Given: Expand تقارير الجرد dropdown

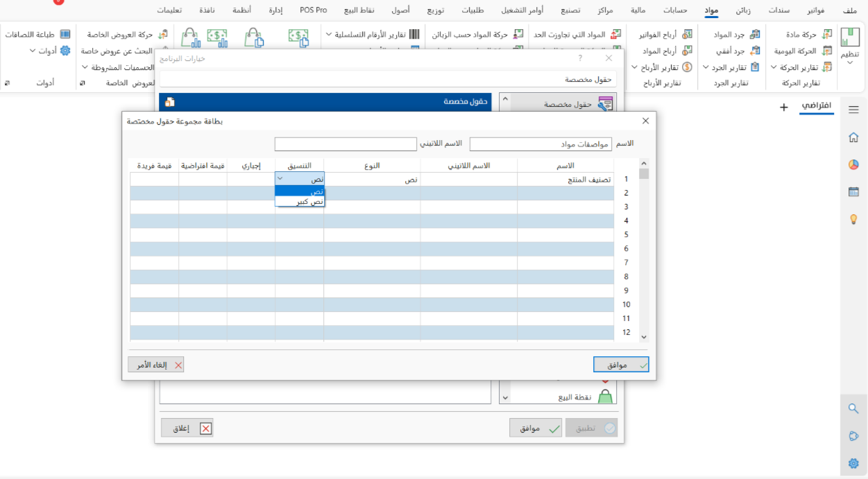Looking at the screenshot, I should click(x=706, y=67).
